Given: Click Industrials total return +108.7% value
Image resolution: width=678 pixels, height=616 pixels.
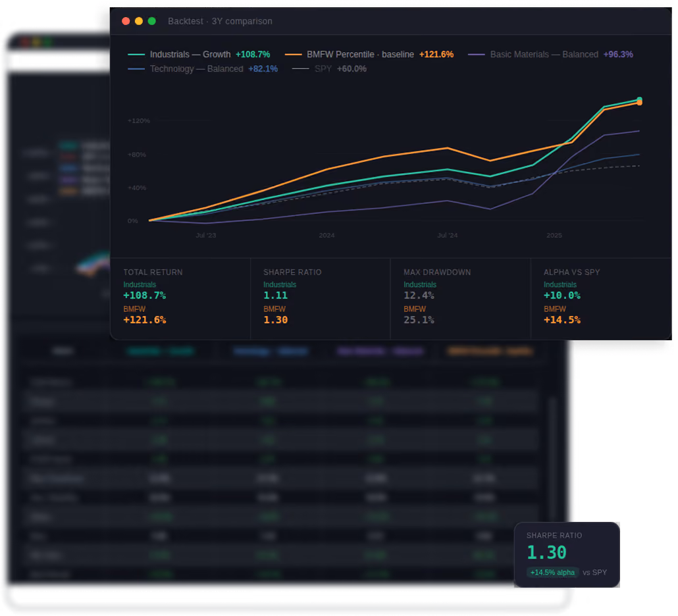Looking at the screenshot, I should 144,295.
